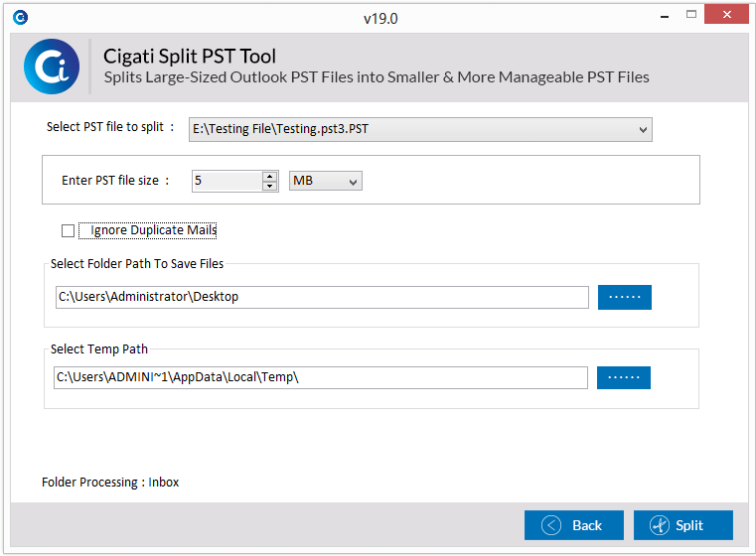756x556 pixels.
Task: Increase the PST file size value
Action: [270, 177]
